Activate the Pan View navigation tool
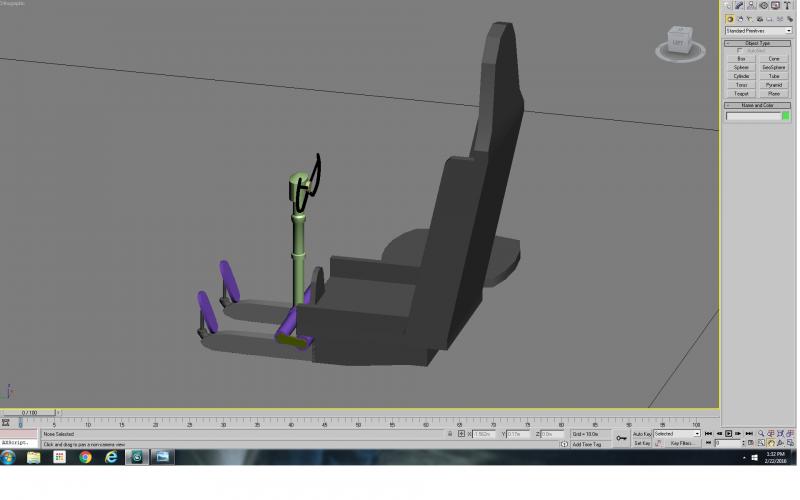This screenshot has width=800, height=500. (770, 443)
